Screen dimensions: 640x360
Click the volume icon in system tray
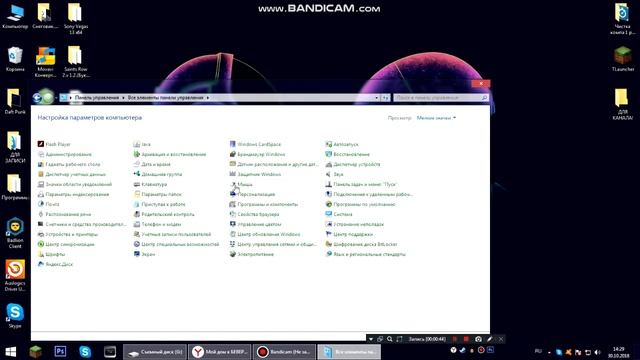click(x=598, y=352)
